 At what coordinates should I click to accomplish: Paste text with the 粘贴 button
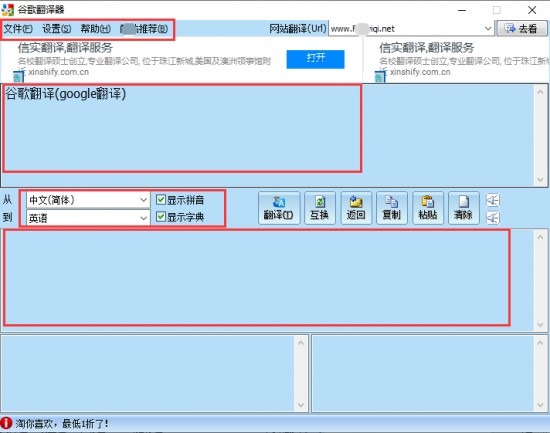(428, 208)
